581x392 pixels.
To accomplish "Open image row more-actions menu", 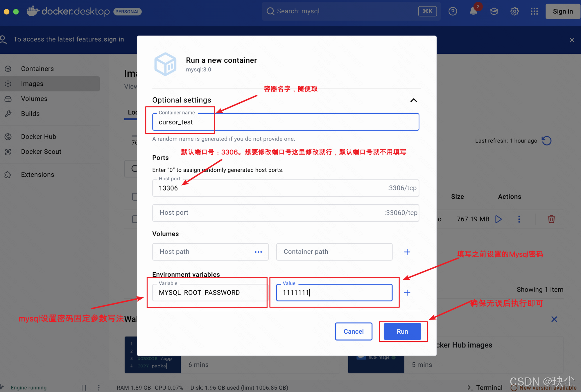I will click(x=519, y=219).
